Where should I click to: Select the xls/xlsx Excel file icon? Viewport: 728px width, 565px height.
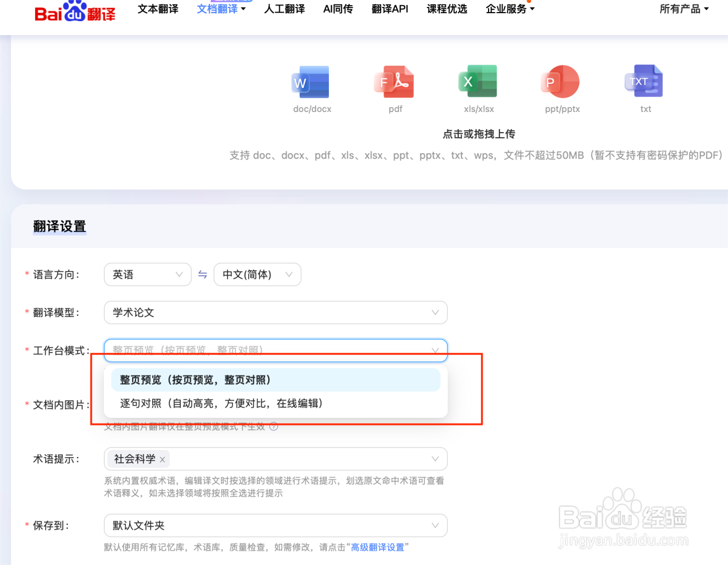(478, 82)
